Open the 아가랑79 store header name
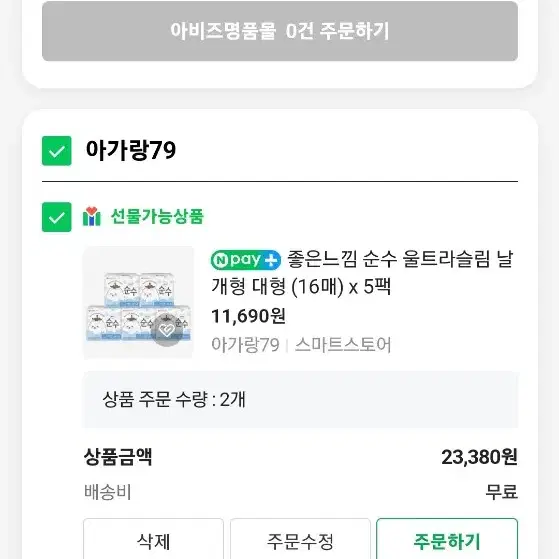This screenshot has width=559, height=559. (131, 150)
